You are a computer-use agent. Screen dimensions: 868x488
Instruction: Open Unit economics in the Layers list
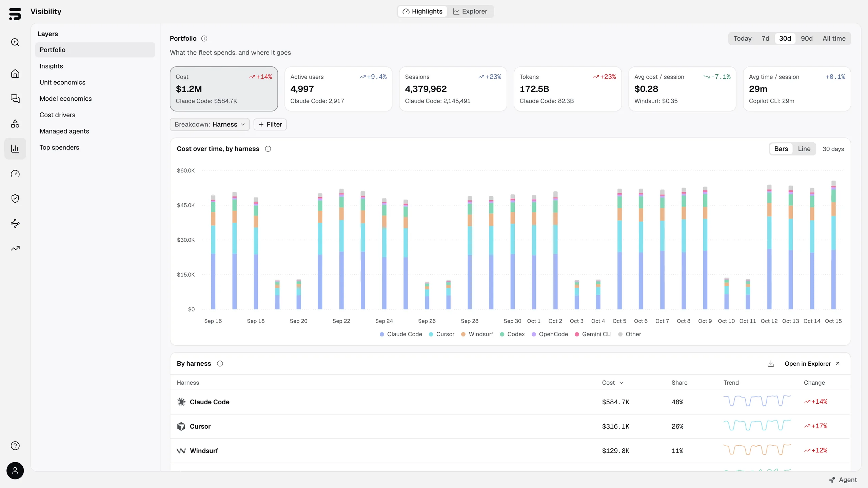point(95,82)
